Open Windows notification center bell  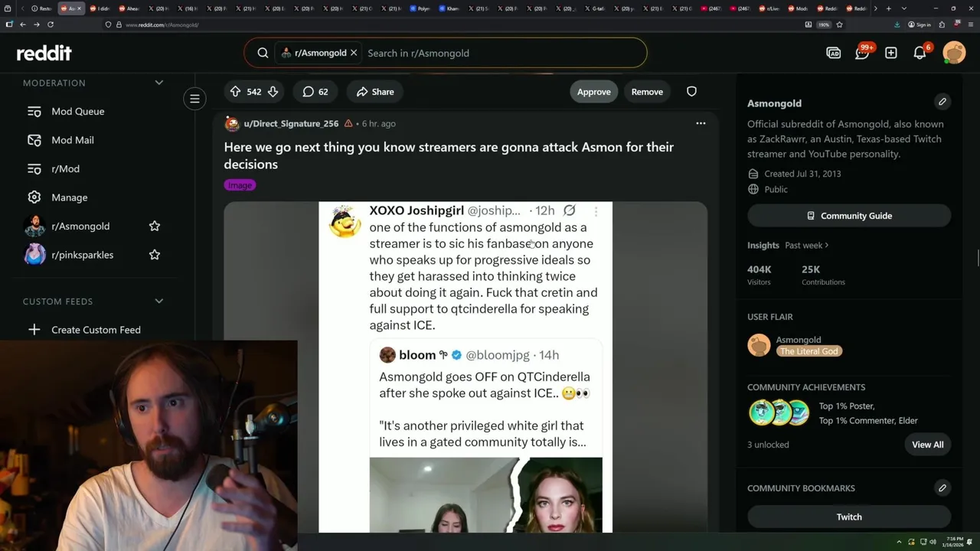click(969, 542)
